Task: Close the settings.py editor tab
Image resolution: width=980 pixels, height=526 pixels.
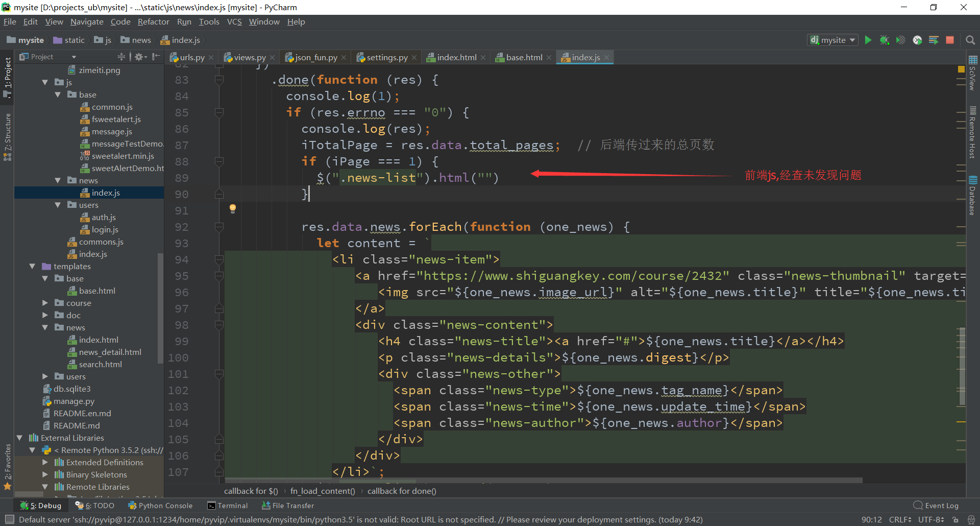Action: 414,58
